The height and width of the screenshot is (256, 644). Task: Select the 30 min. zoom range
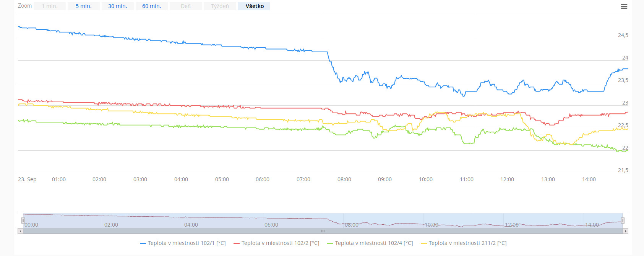(118, 6)
